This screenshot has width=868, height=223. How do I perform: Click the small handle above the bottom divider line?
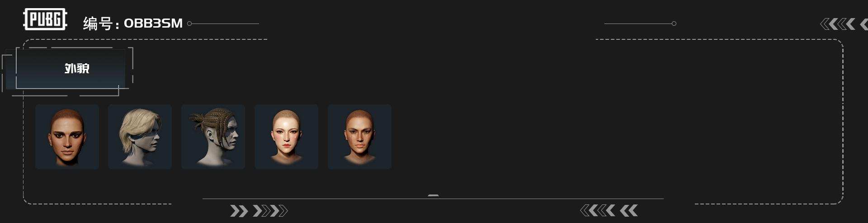click(433, 195)
